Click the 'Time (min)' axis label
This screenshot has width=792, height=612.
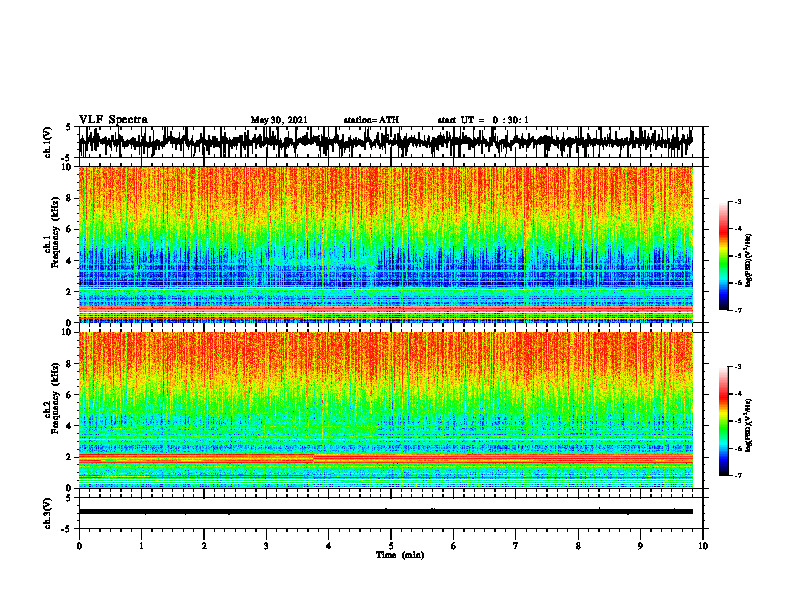click(x=400, y=555)
